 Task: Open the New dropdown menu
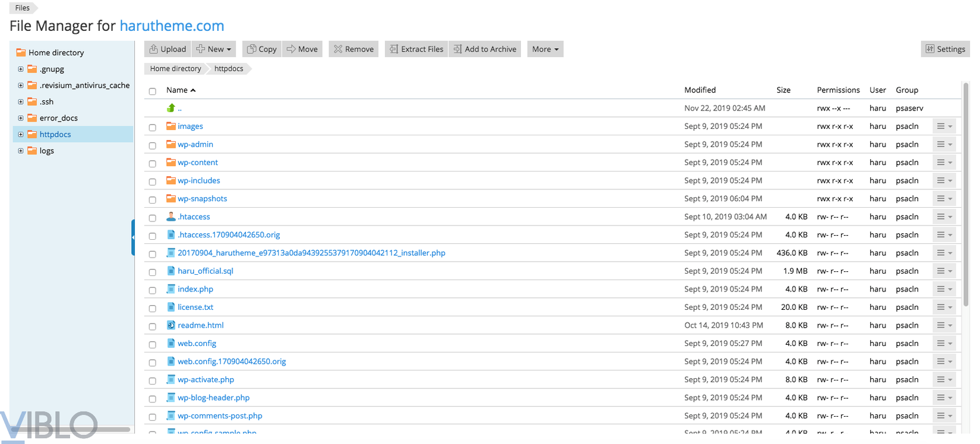[x=214, y=49]
